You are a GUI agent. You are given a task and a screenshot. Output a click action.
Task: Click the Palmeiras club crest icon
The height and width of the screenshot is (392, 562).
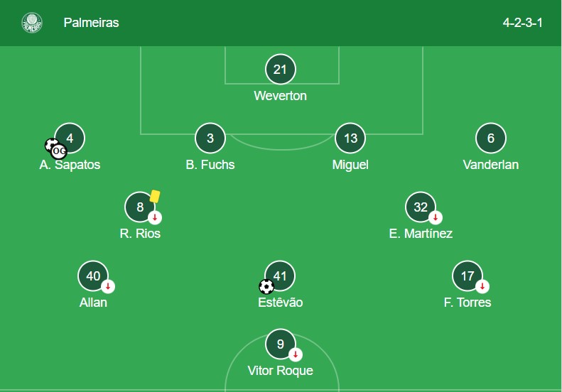[32, 23]
